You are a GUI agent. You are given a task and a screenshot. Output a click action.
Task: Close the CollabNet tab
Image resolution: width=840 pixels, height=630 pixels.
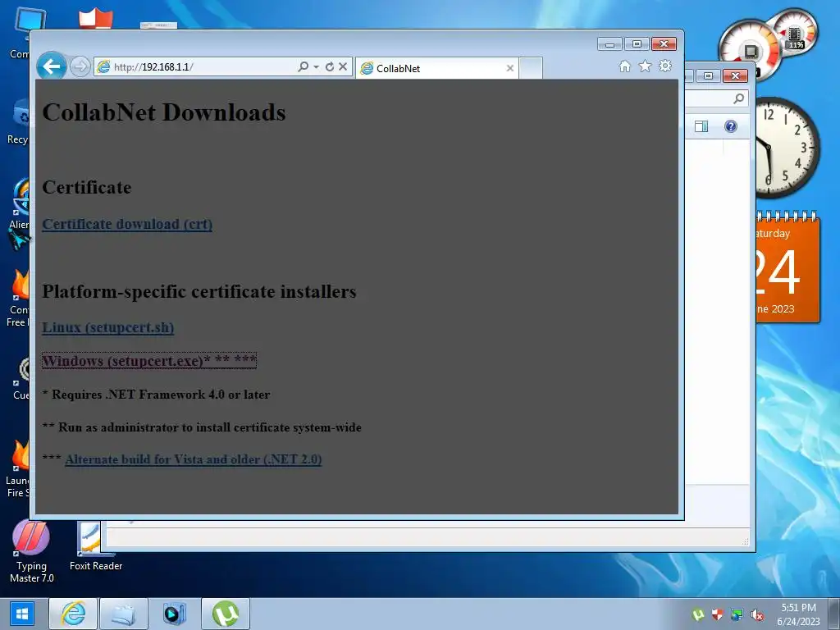[510, 68]
